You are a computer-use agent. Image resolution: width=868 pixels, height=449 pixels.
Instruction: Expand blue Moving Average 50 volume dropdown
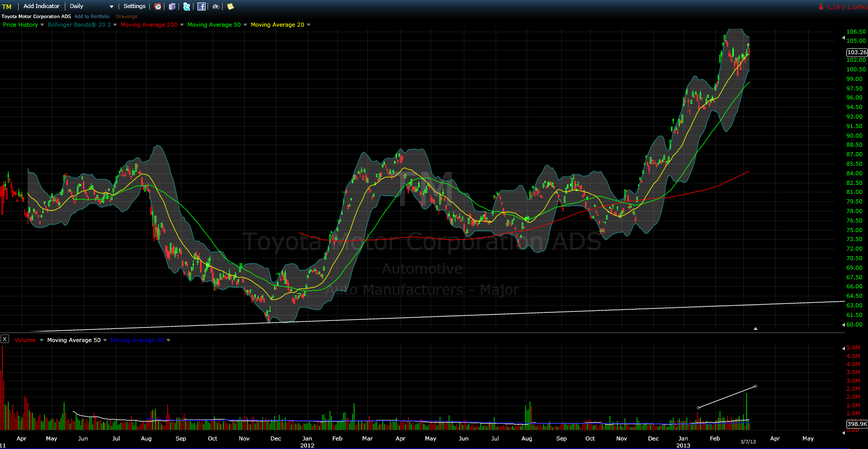(168, 340)
